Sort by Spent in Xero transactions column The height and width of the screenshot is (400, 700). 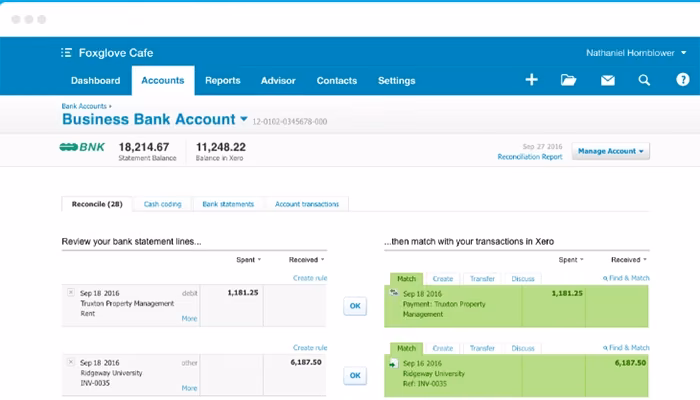[x=571, y=260]
